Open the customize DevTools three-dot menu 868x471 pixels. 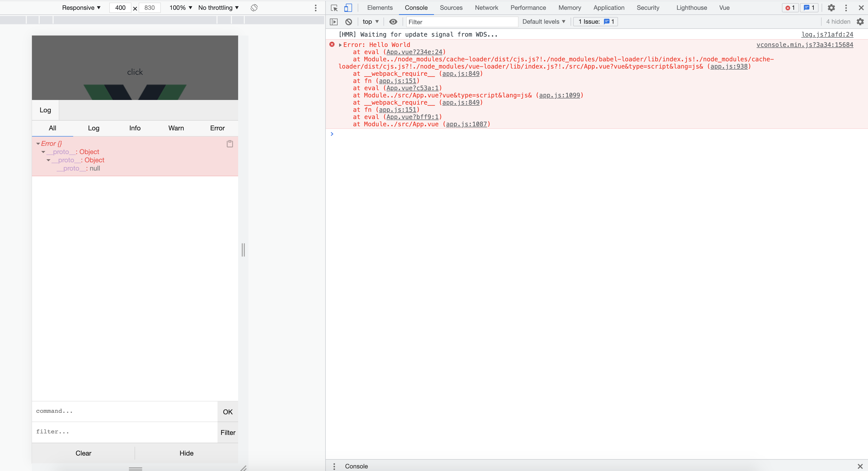tap(846, 7)
